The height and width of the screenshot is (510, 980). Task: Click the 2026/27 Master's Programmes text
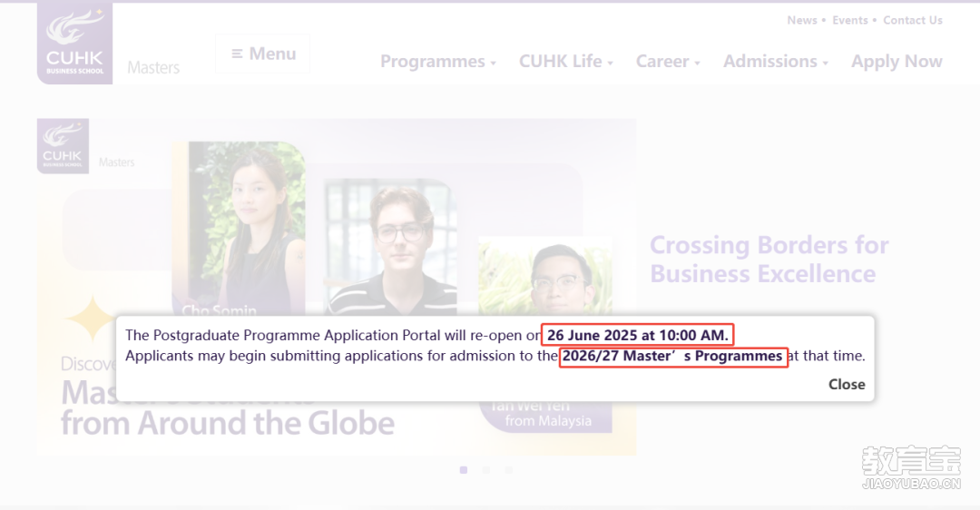(672, 357)
